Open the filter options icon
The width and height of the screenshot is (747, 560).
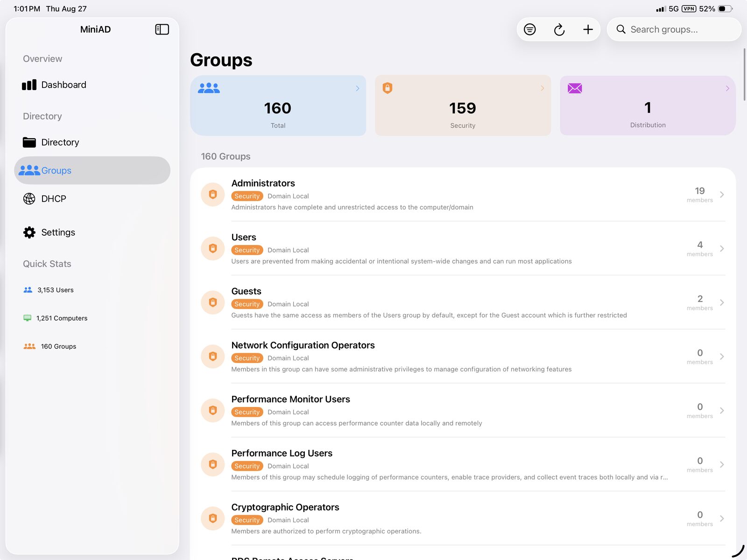(529, 29)
